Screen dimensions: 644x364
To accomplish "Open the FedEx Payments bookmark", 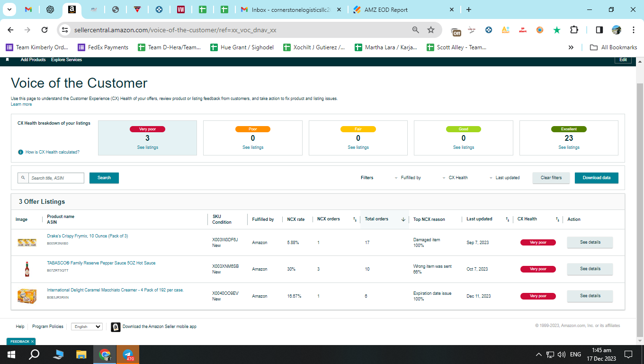I will (103, 47).
